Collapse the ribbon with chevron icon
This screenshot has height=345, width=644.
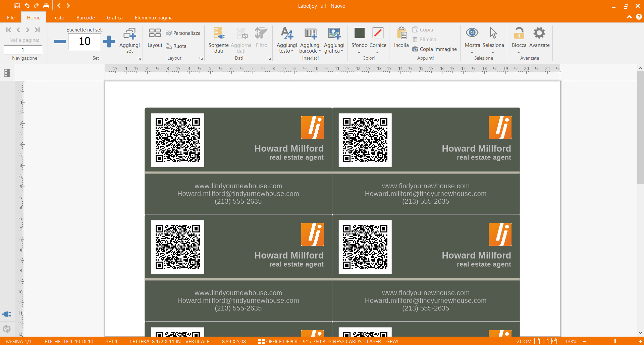coord(629,17)
